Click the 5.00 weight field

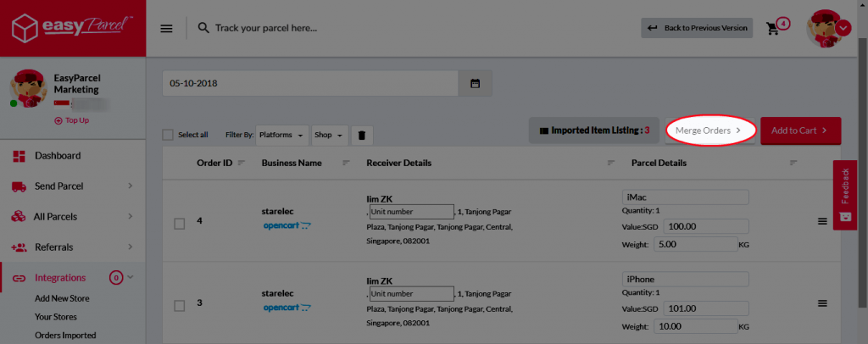pos(696,244)
